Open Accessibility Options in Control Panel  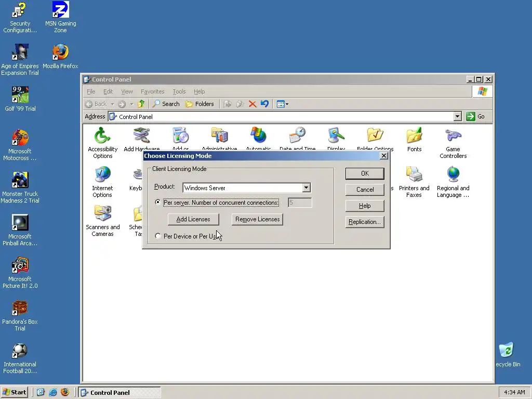(102, 143)
